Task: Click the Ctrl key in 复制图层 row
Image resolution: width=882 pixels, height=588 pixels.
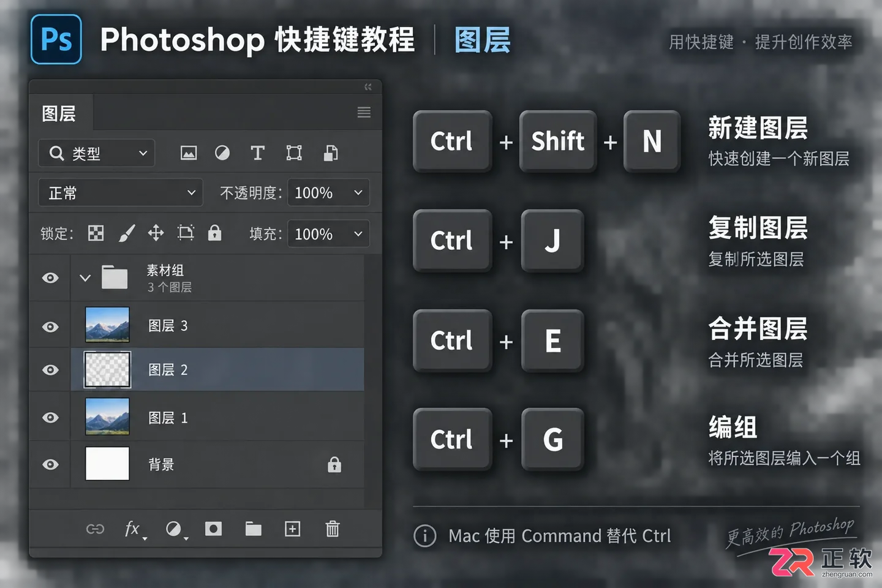Action: coord(452,241)
